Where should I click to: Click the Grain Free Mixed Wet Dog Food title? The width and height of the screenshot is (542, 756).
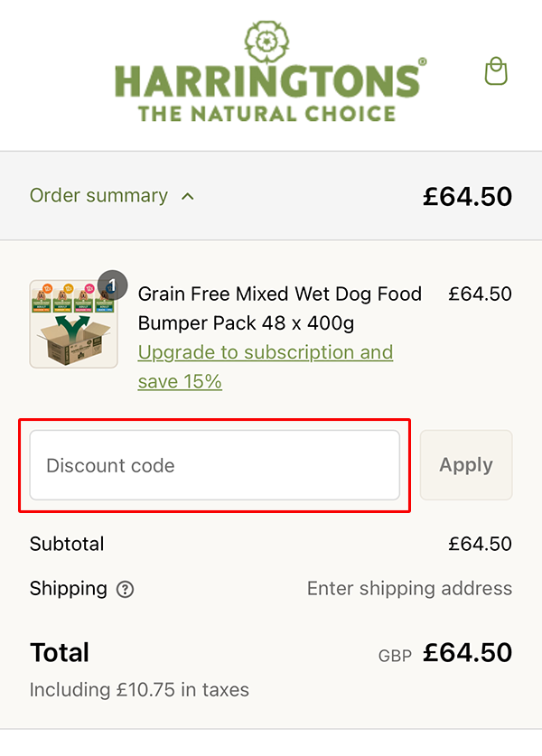(x=279, y=308)
